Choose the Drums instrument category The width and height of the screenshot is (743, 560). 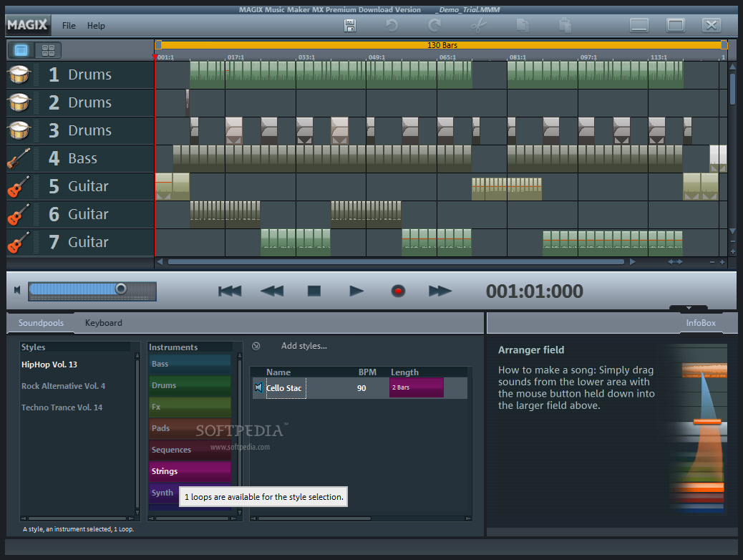click(x=190, y=385)
